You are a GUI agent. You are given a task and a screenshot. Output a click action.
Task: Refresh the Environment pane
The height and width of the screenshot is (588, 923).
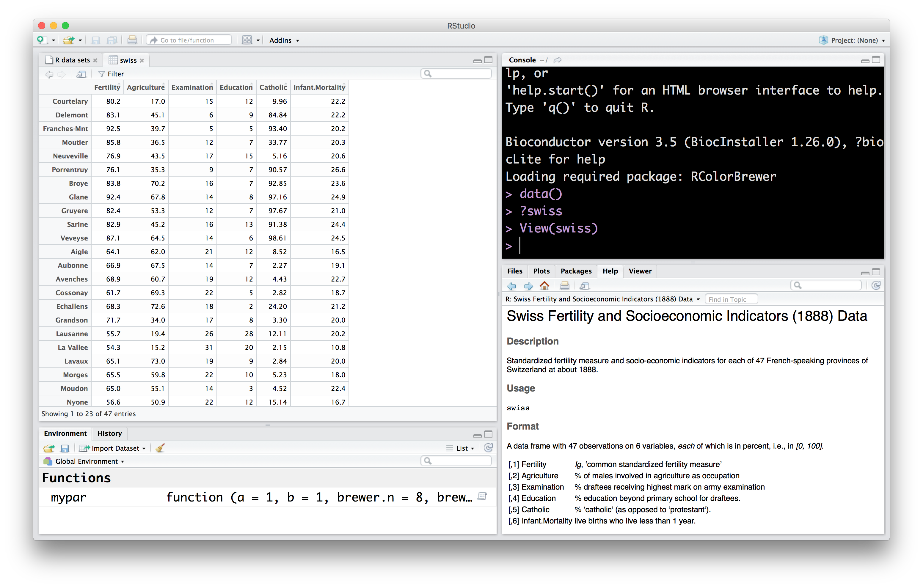pos(488,448)
